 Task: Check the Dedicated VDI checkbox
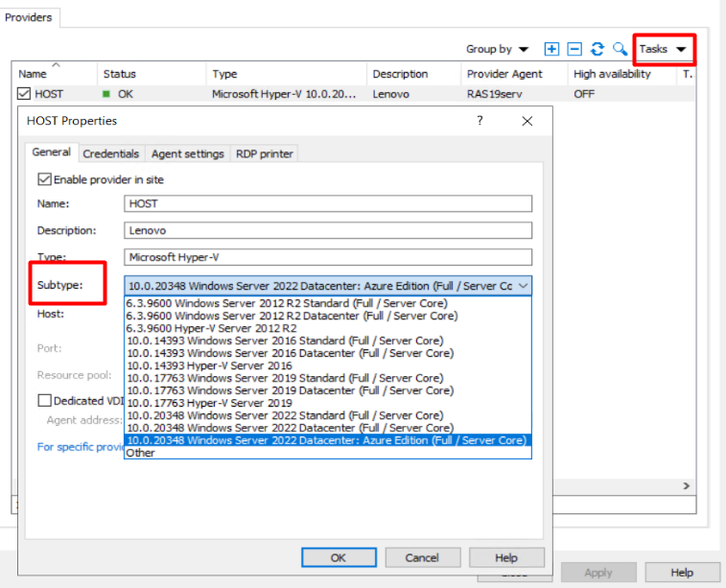click(44, 401)
